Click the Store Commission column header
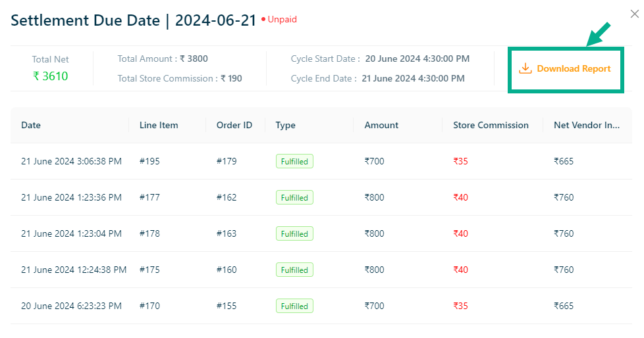This screenshot has width=644, height=338. (491, 125)
